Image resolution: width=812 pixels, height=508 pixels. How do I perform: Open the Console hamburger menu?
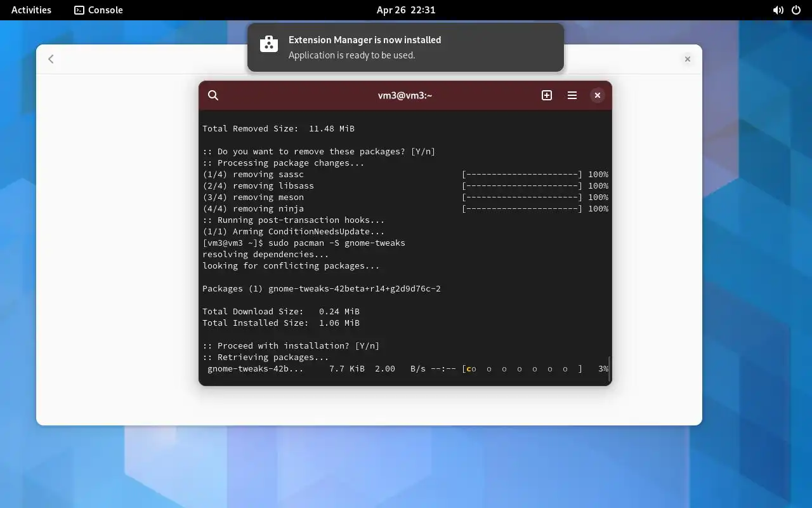coord(572,95)
